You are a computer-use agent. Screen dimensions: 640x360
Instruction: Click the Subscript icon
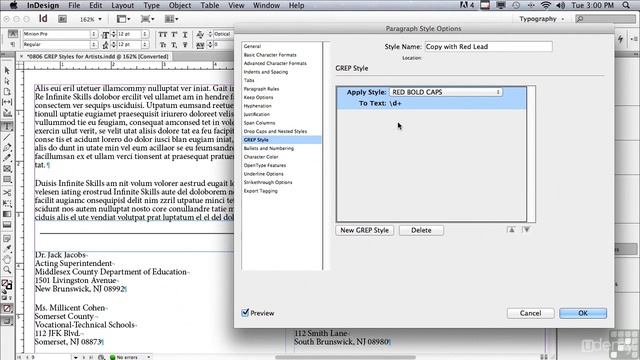[x=174, y=44]
